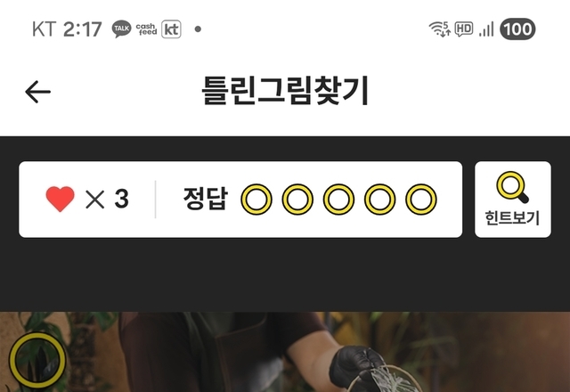Tap the Wi-Fi status icon
The width and height of the screenshot is (570, 392).
439,29
